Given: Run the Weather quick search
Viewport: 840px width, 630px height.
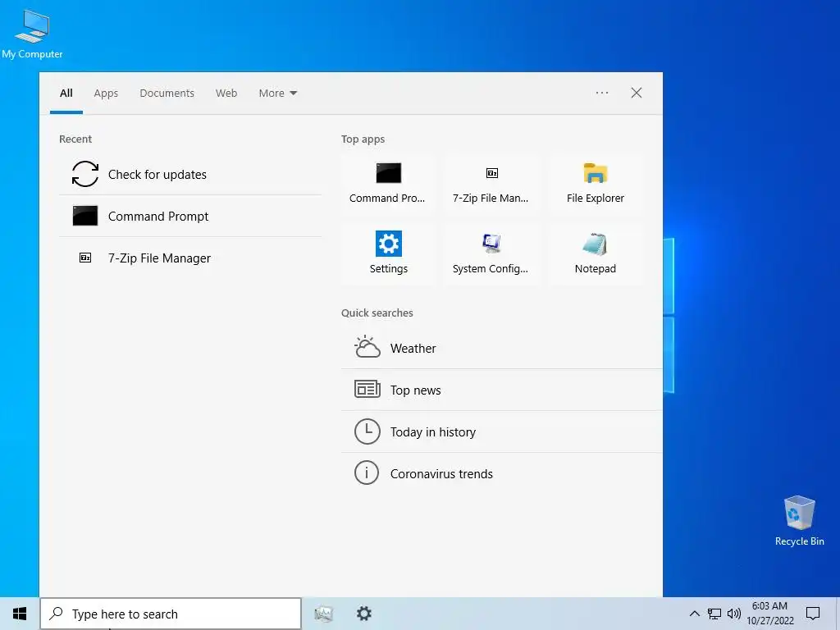Looking at the screenshot, I should (x=501, y=348).
